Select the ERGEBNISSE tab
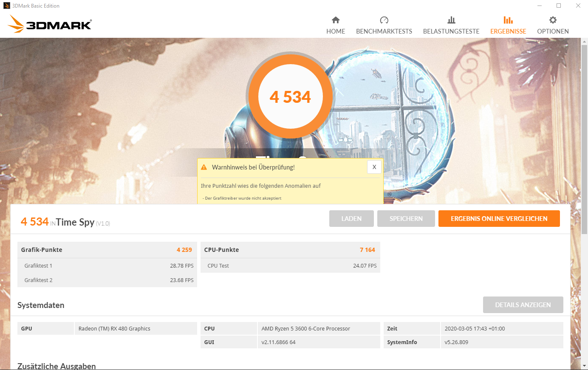 pyautogui.click(x=508, y=25)
